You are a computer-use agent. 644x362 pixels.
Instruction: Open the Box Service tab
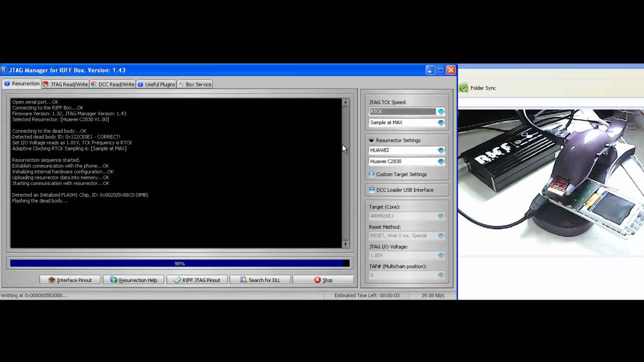tap(195, 84)
